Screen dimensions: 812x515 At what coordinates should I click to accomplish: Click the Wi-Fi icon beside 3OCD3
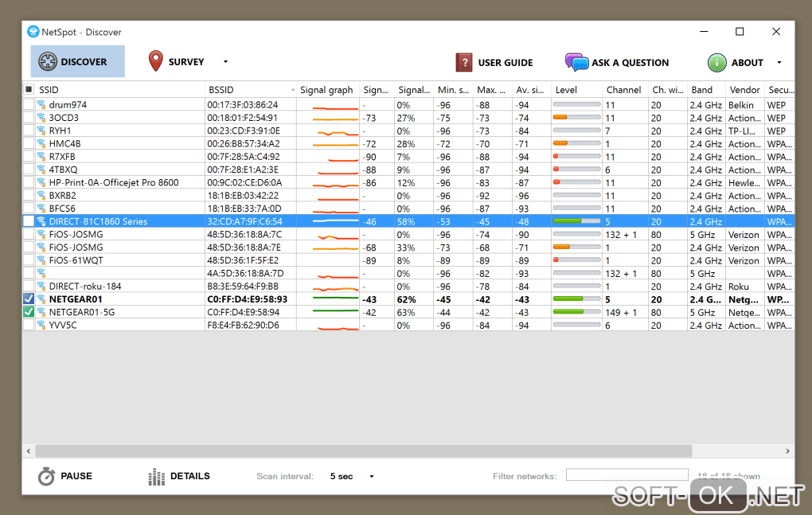coord(41,118)
